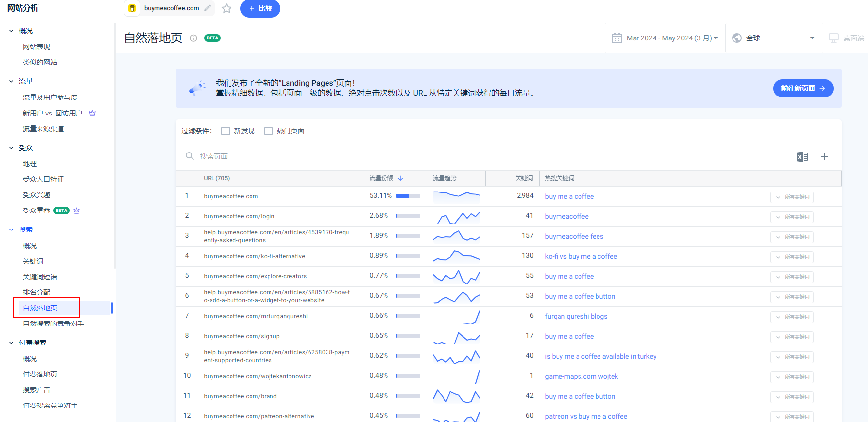The height and width of the screenshot is (422, 868).
Task: Click the 前往新页面 button
Action: [803, 88]
